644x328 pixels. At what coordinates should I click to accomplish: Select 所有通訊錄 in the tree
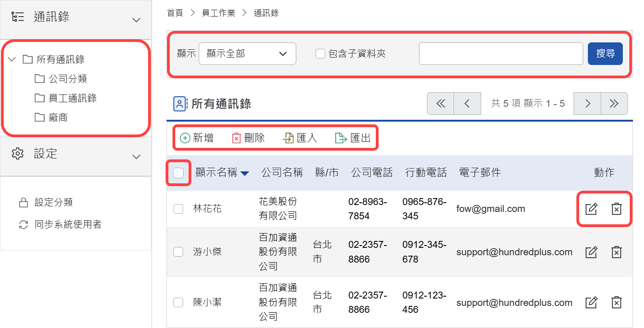pos(60,59)
